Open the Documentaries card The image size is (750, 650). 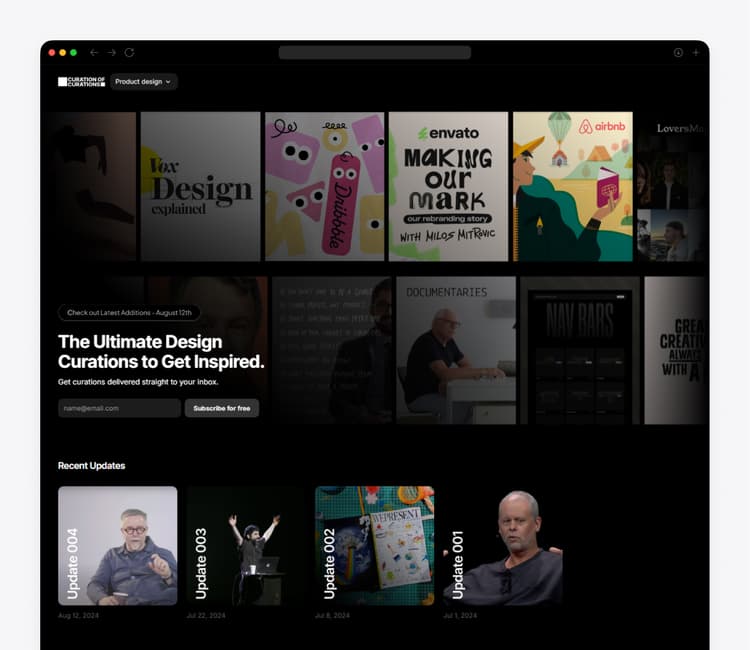[456, 350]
